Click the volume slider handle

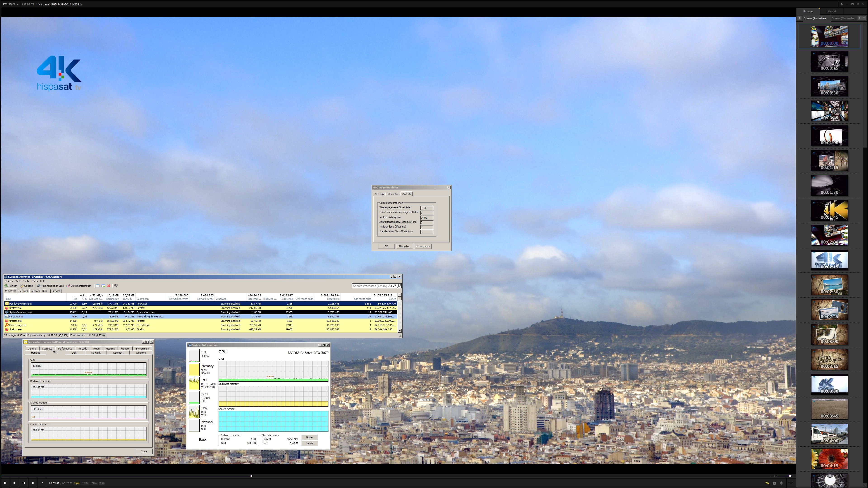(790, 476)
